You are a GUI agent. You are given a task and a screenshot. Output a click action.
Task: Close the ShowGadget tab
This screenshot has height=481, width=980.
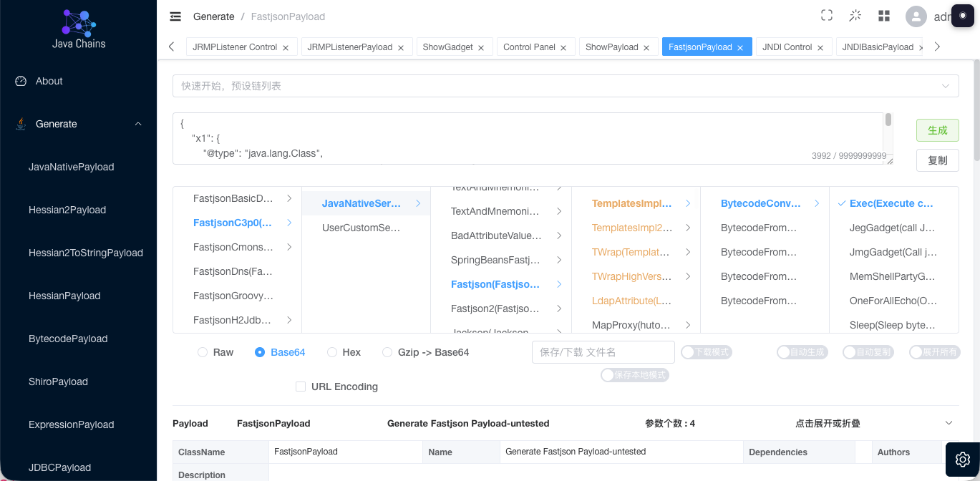pyautogui.click(x=481, y=48)
